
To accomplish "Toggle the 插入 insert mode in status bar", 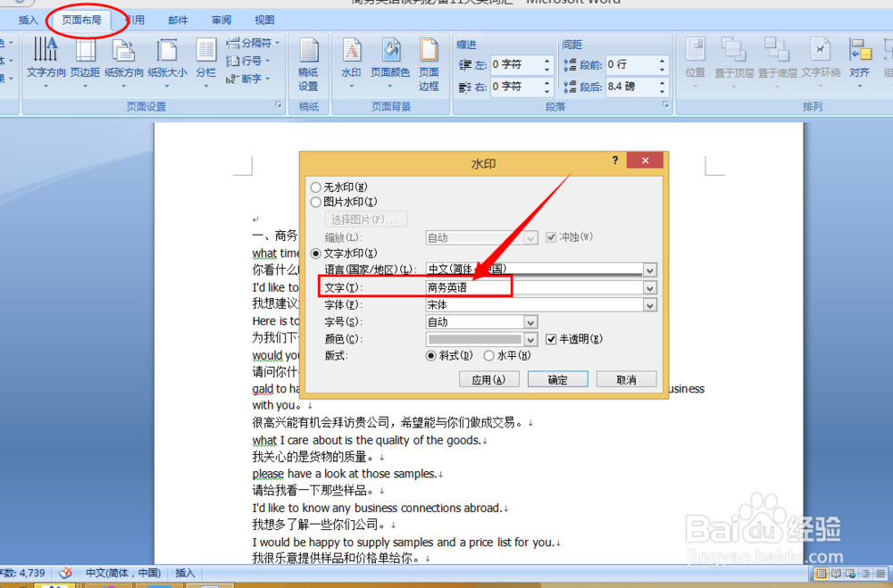I will [x=185, y=573].
